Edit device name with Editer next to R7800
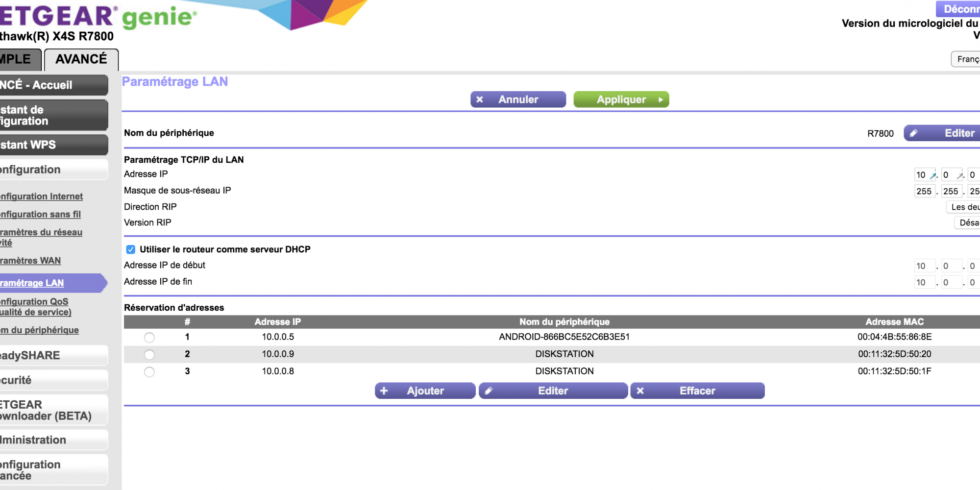 (x=942, y=133)
